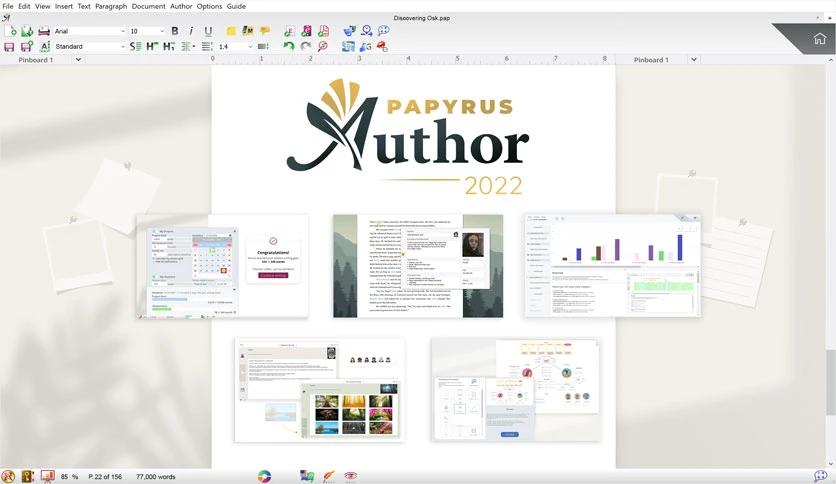Click the Standard style S icon
836x484 pixels.
[x=135, y=47]
